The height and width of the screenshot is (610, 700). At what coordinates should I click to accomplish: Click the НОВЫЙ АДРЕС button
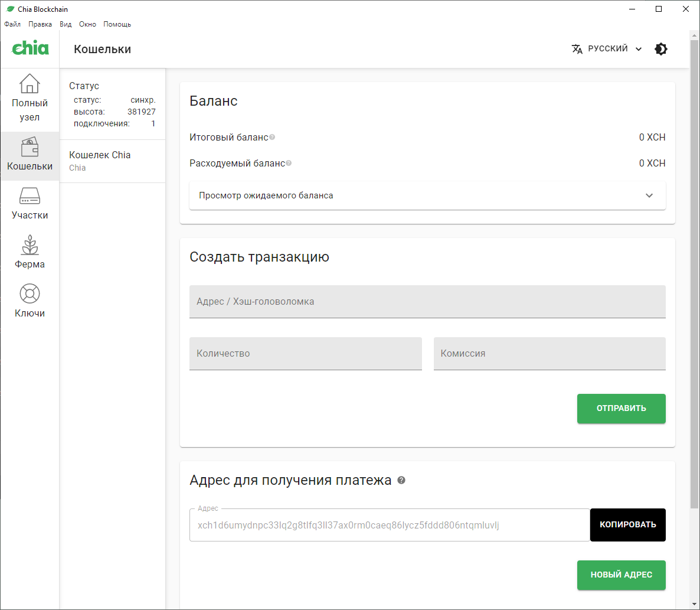(x=621, y=575)
